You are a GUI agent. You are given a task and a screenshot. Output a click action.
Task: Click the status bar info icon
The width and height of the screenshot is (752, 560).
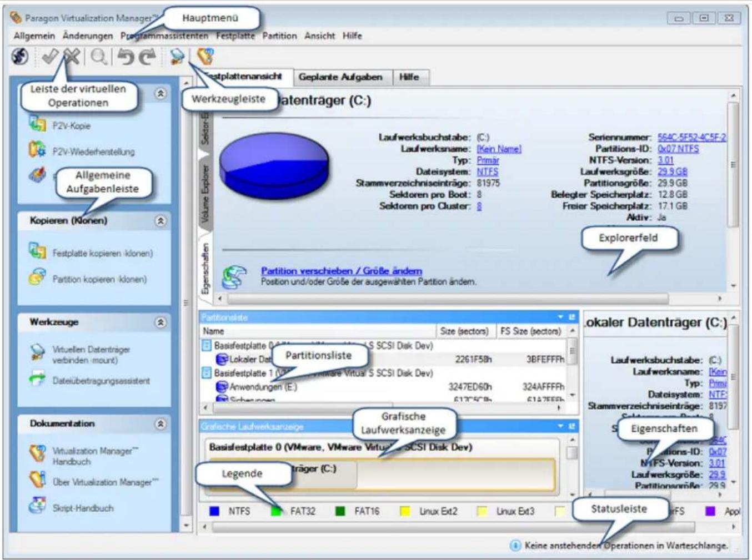pyautogui.click(x=515, y=546)
